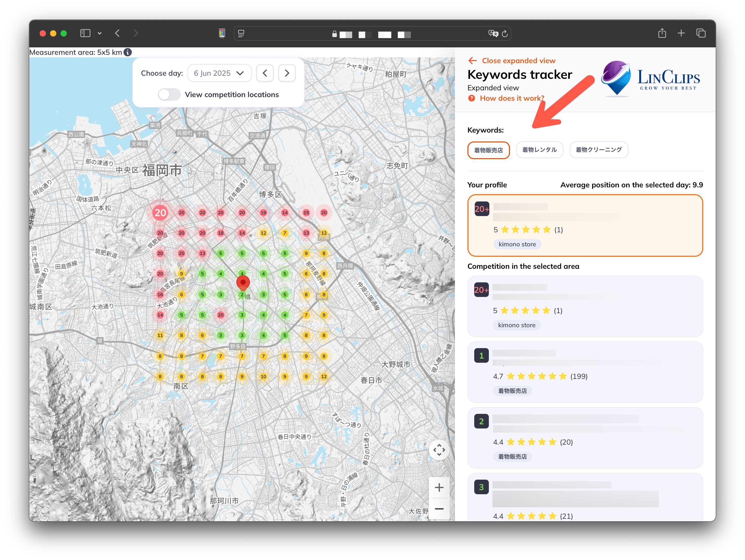745x560 pixels.
Task: Click the 18 marker in the second row
Action: 221,233
